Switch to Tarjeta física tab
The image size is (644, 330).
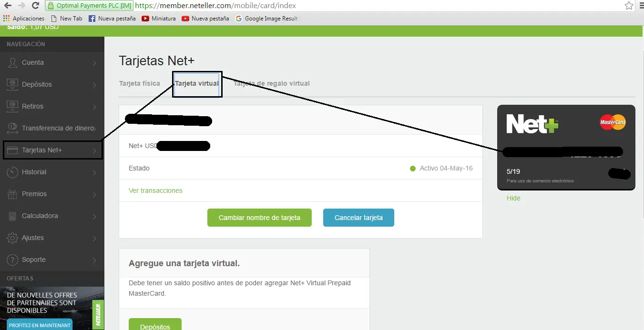pyautogui.click(x=139, y=83)
